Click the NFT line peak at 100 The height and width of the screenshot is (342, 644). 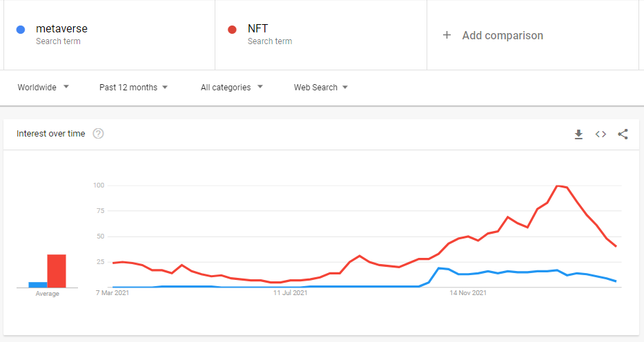pyautogui.click(x=557, y=186)
